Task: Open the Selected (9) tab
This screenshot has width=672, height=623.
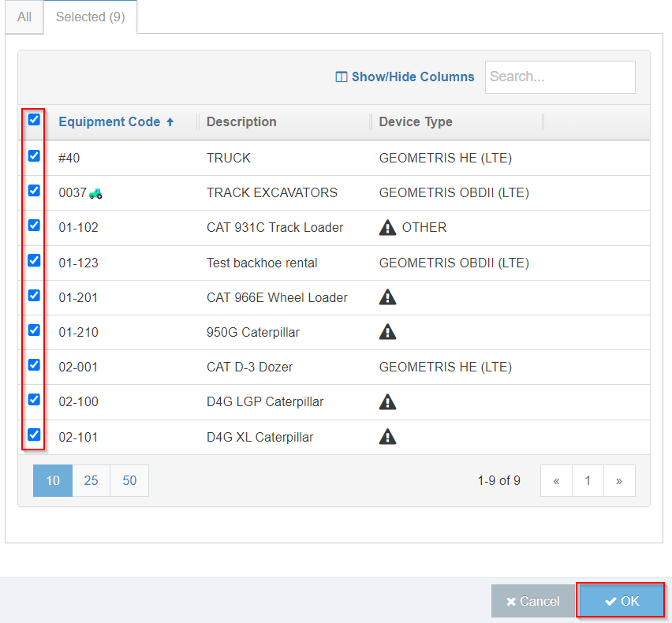Action: click(x=89, y=17)
